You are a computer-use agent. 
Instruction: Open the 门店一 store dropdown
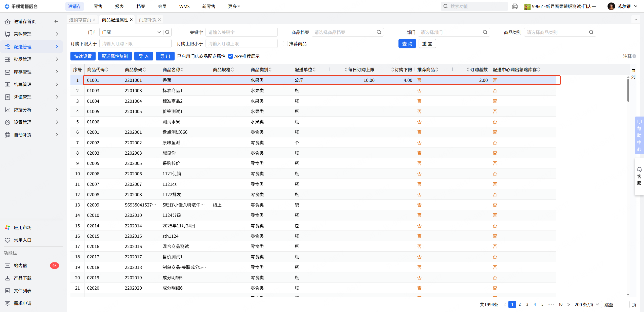131,32
